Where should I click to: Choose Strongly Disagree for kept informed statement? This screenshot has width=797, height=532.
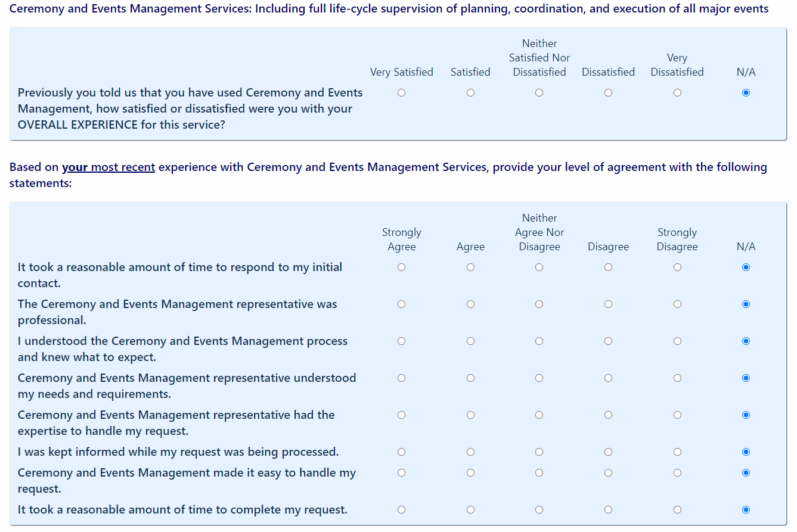point(677,452)
